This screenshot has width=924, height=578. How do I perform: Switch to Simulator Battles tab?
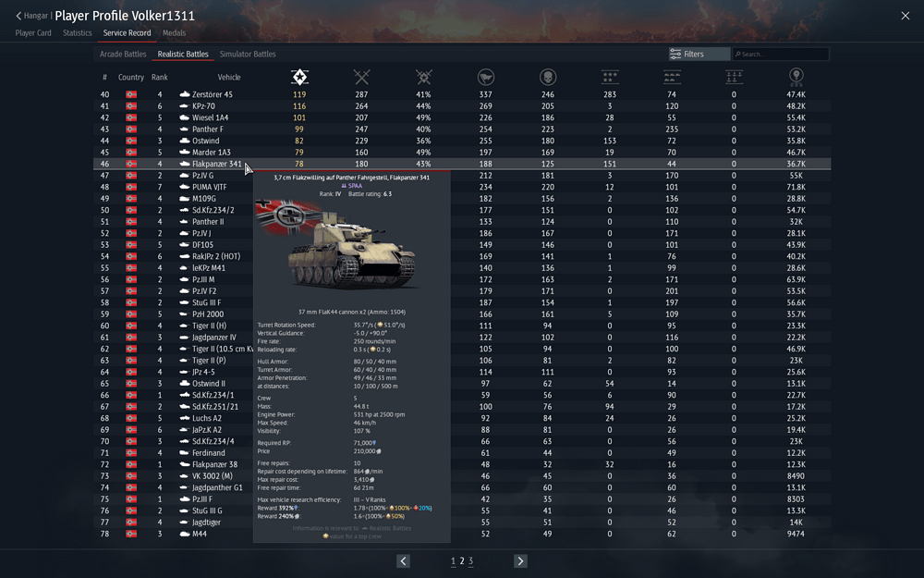pyautogui.click(x=248, y=54)
